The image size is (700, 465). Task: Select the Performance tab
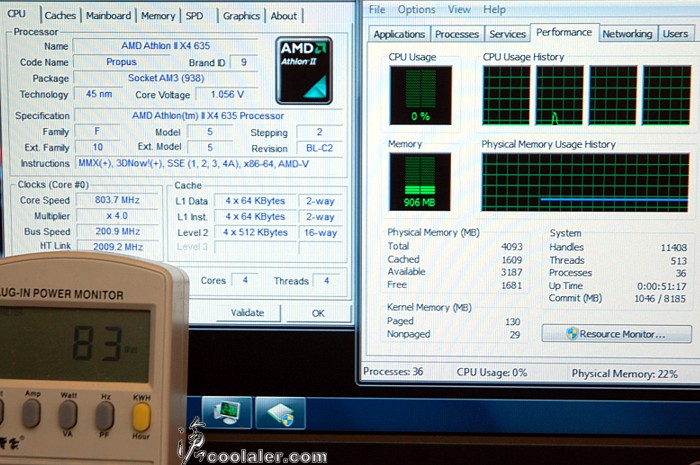564,33
